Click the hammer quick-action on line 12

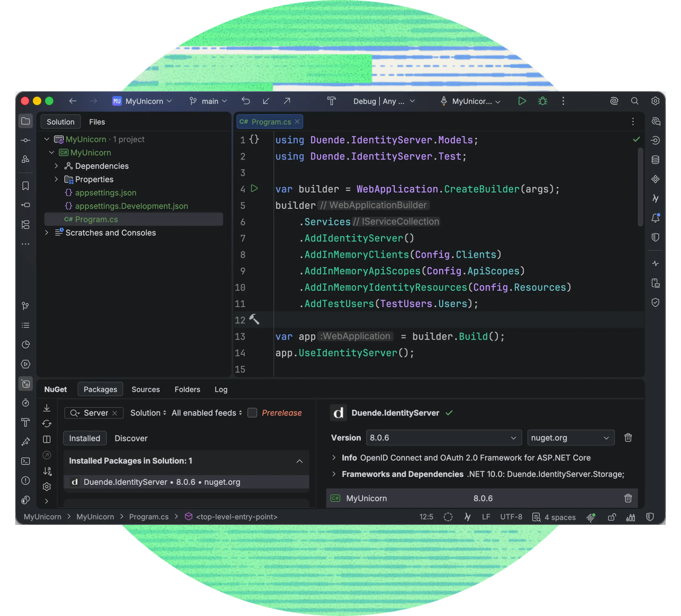coord(254,319)
